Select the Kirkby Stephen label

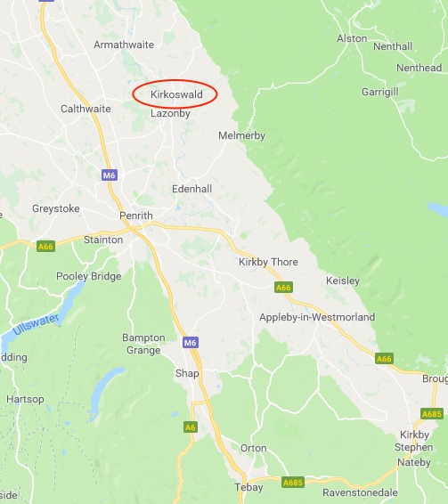coord(414,441)
